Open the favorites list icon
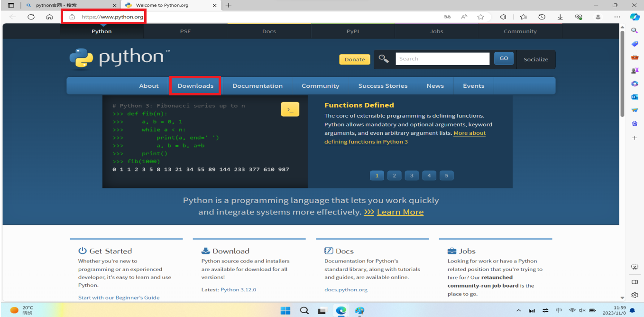The width and height of the screenshot is (644, 317). click(524, 17)
